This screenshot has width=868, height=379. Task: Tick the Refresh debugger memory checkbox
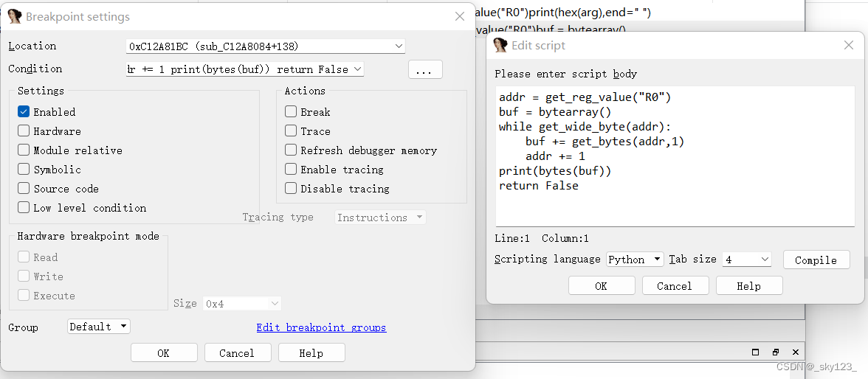click(291, 150)
